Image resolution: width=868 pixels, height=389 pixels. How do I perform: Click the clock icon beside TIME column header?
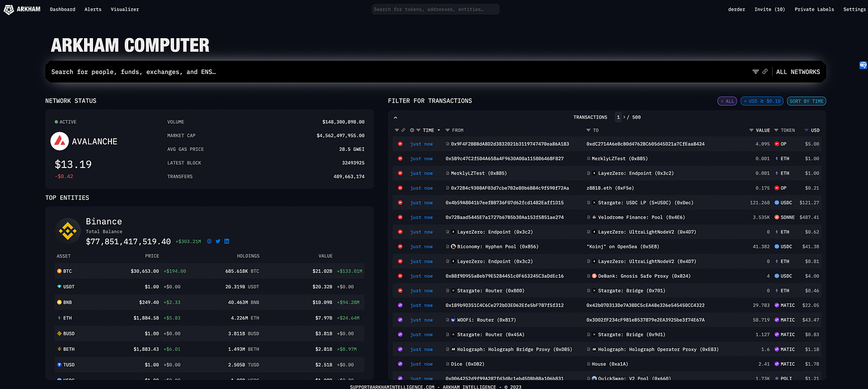click(x=412, y=130)
